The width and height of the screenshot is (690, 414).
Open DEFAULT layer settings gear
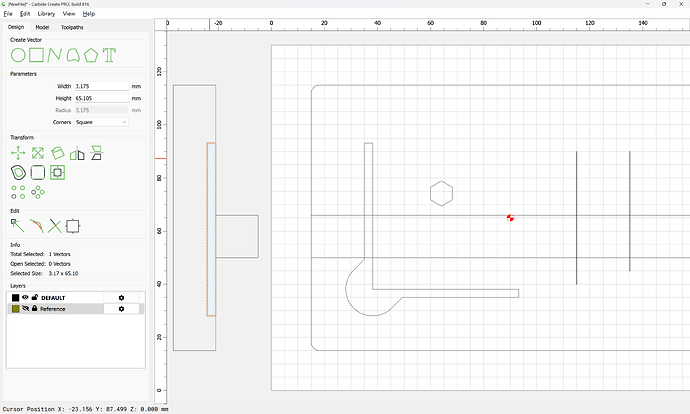tap(121, 298)
